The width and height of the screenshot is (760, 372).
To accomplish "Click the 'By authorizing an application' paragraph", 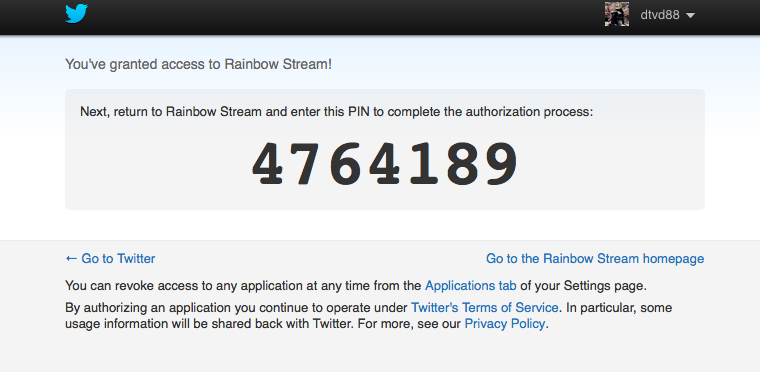I will click(368, 316).
